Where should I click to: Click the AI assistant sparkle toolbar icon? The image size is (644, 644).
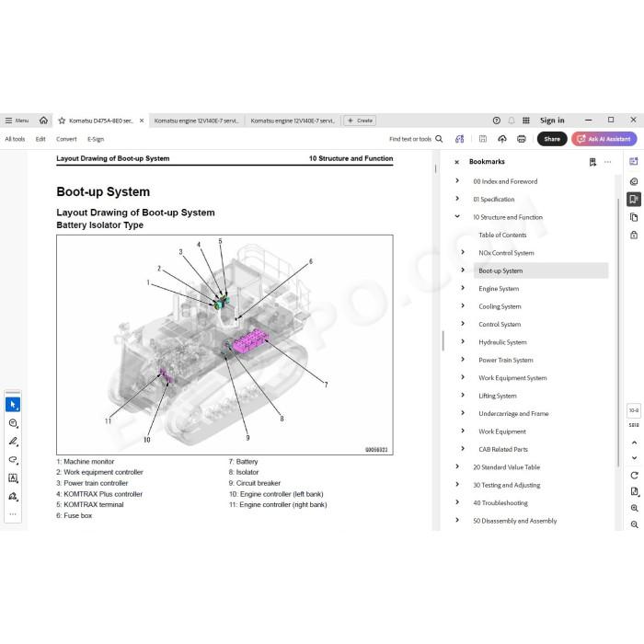click(x=460, y=139)
